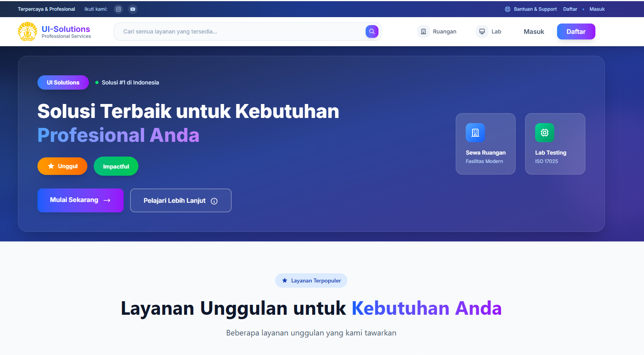Open the Sewa Ruangan service card

(x=486, y=144)
